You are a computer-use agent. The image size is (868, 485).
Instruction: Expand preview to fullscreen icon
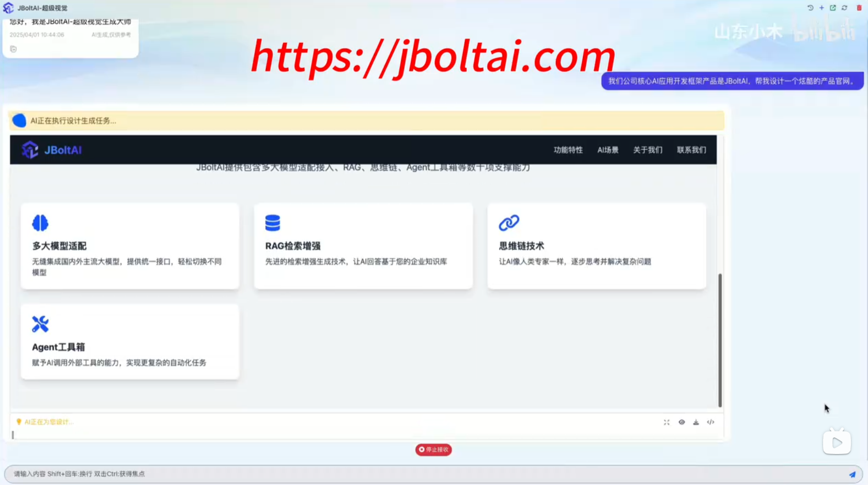click(x=667, y=422)
